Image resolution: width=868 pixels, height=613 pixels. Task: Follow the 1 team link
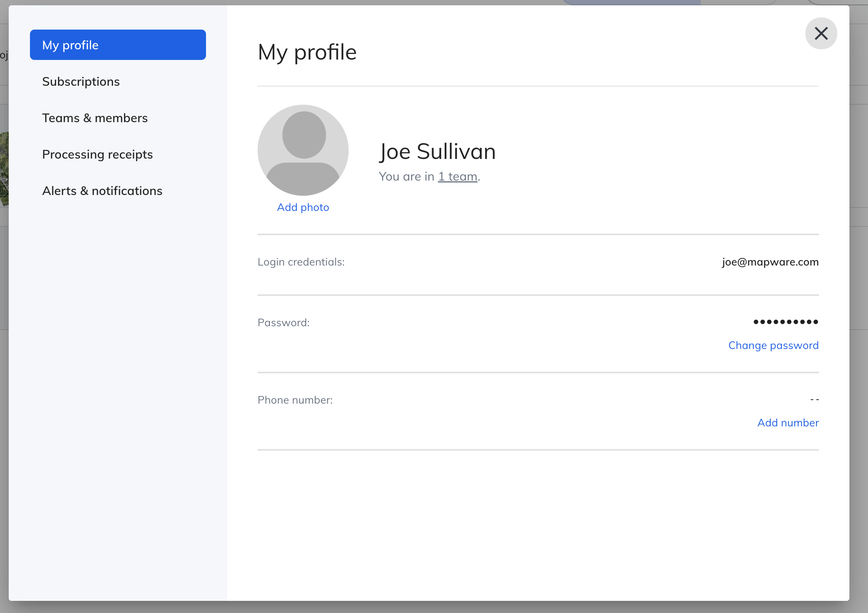click(x=458, y=176)
